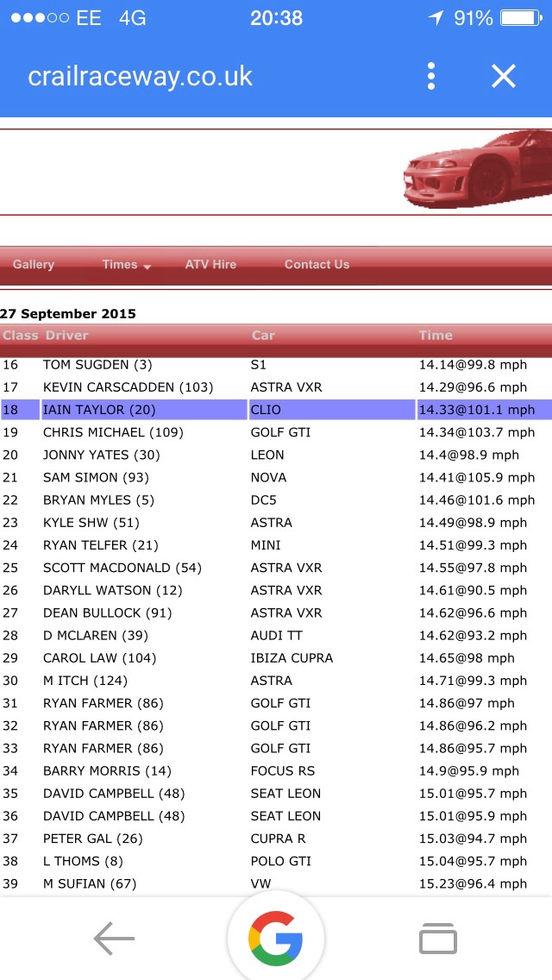Click the red sports car banner image
Viewport: 552px width, 980px height.
coord(478,169)
